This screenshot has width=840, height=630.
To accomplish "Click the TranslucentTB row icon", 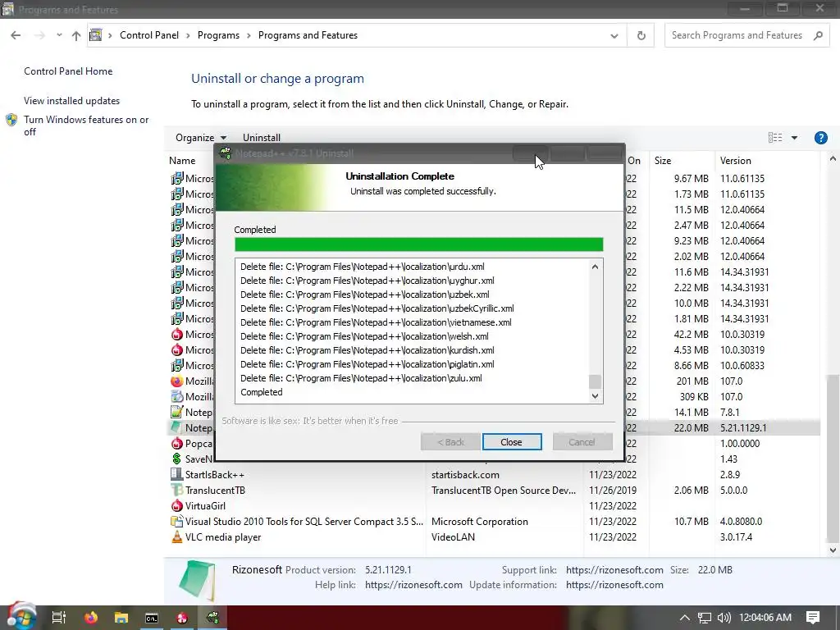I will (x=177, y=491).
